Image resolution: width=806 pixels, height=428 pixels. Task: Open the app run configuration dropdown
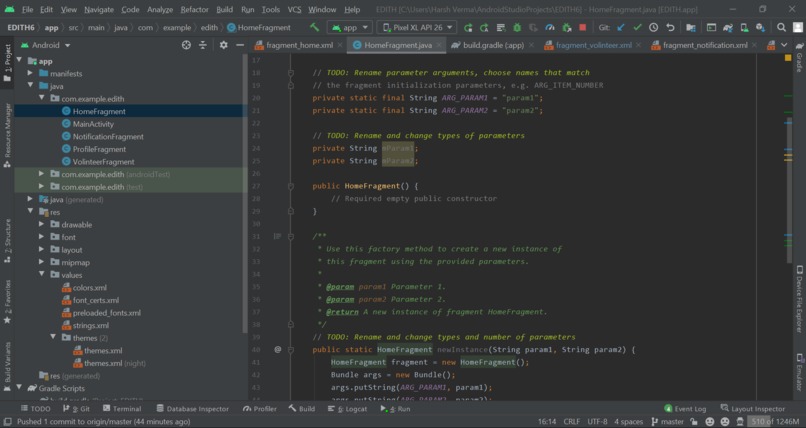(x=348, y=28)
